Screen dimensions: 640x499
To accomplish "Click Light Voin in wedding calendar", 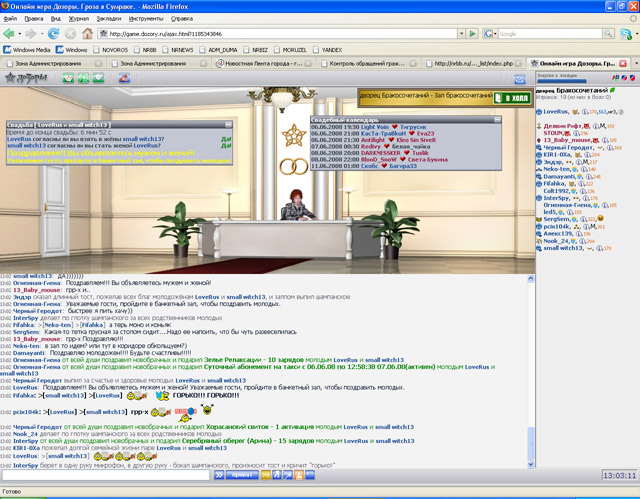I will [x=375, y=127].
